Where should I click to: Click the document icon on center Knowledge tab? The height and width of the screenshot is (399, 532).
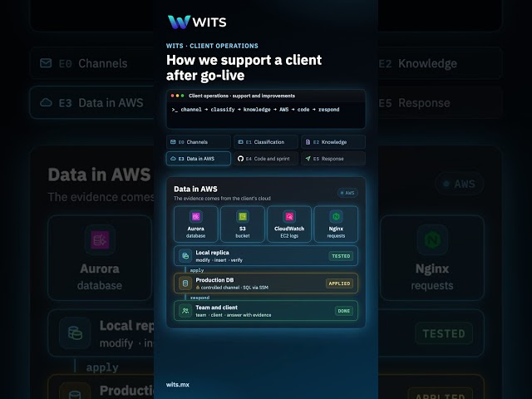click(308, 142)
